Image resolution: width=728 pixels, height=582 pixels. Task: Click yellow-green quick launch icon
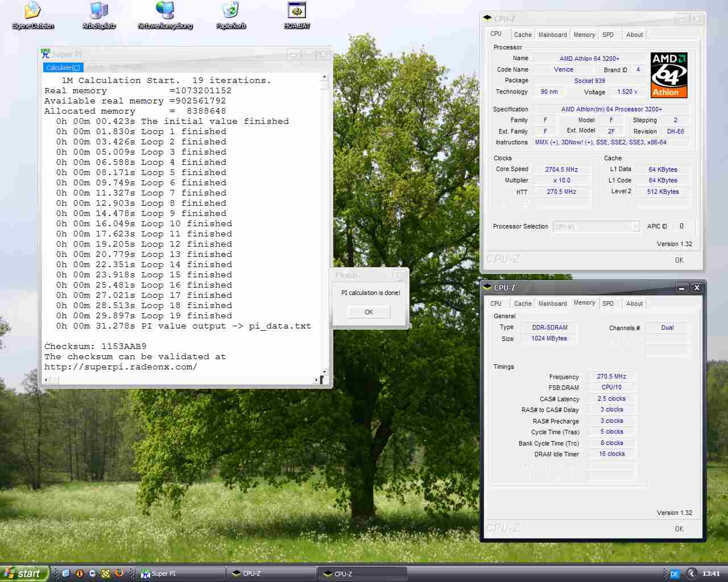click(105, 573)
